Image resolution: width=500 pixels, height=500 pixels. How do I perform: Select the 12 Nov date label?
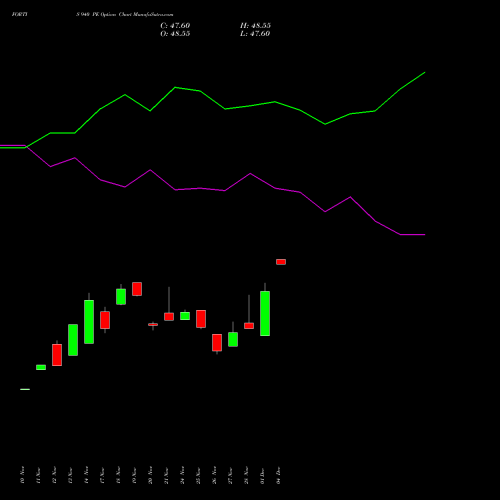click(x=54, y=475)
